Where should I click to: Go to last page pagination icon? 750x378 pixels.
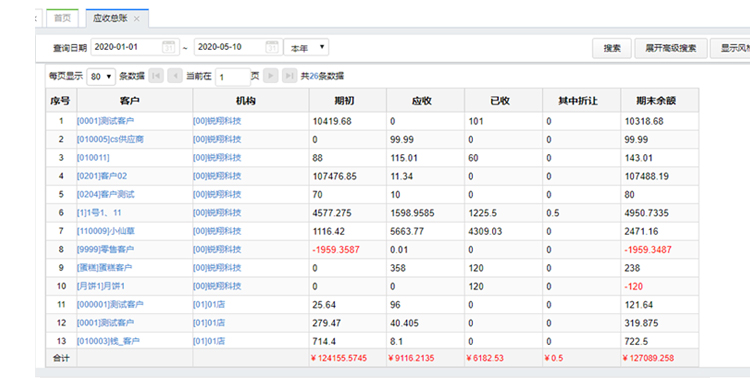289,76
